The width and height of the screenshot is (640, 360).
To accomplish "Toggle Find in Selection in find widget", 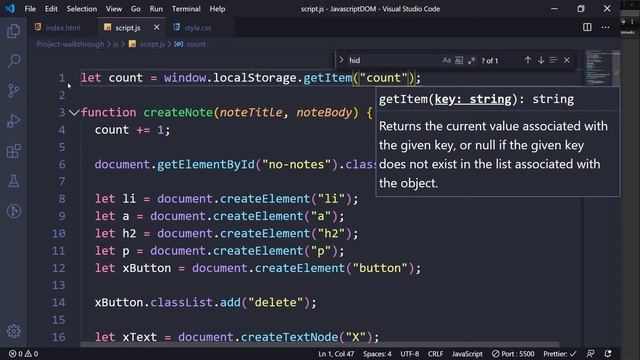I will (553, 60).
